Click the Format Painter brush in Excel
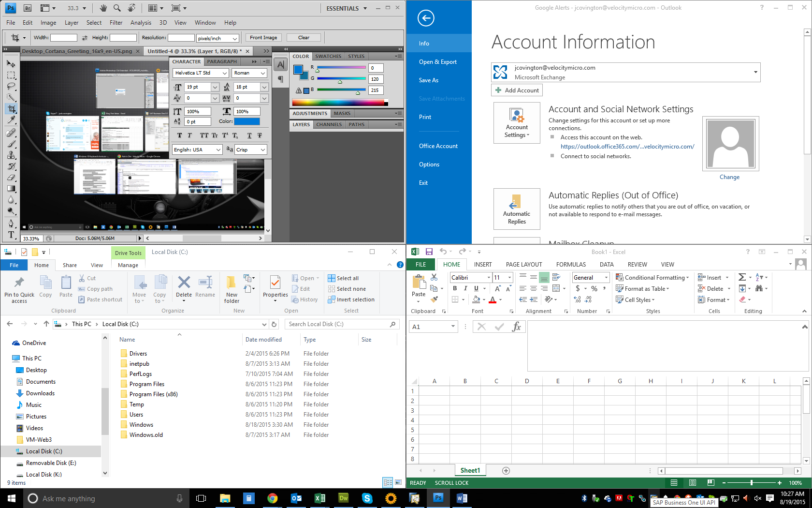The height and width of the screenshot is (508, 812). tap(434, 299)
